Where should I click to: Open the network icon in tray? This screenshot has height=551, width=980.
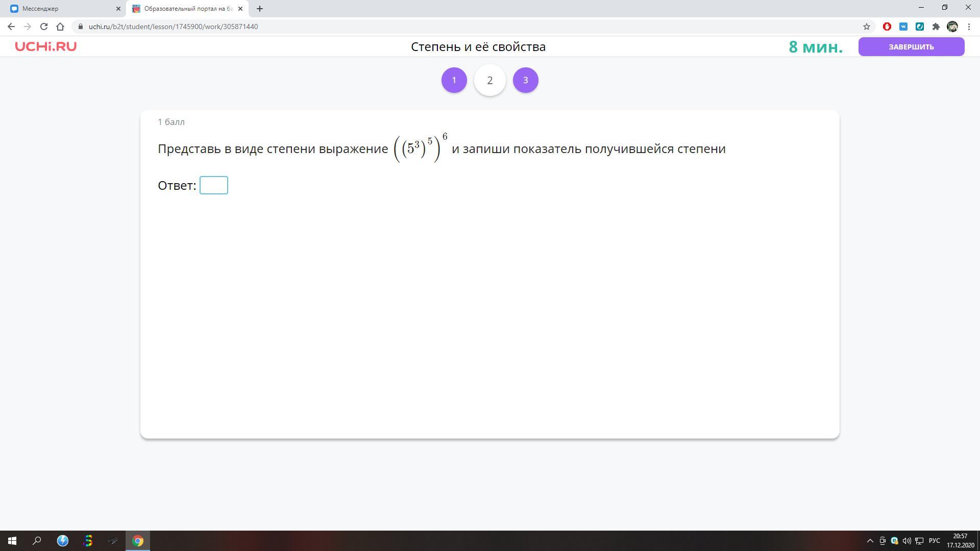coord(919,541)
